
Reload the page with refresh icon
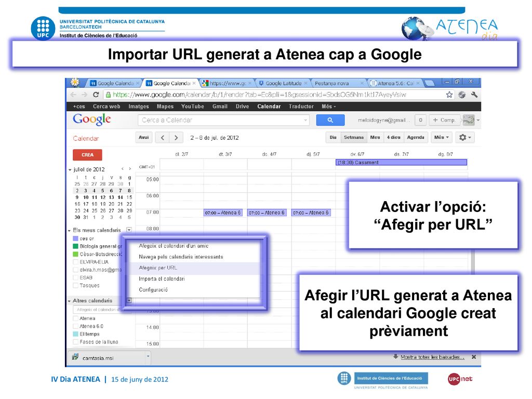pos(96,95)
